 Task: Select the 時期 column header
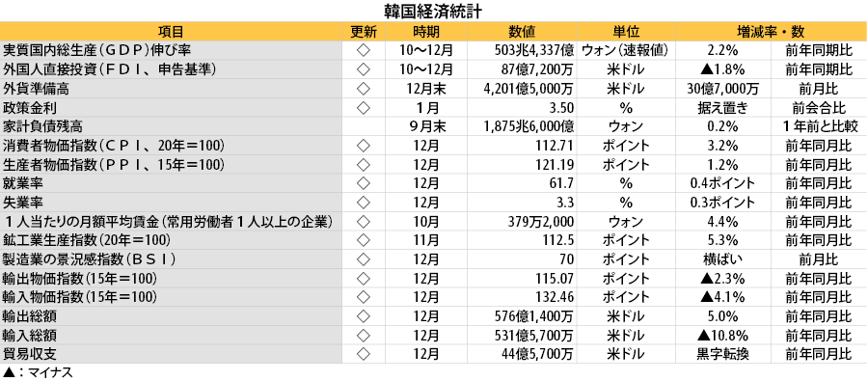427,32
